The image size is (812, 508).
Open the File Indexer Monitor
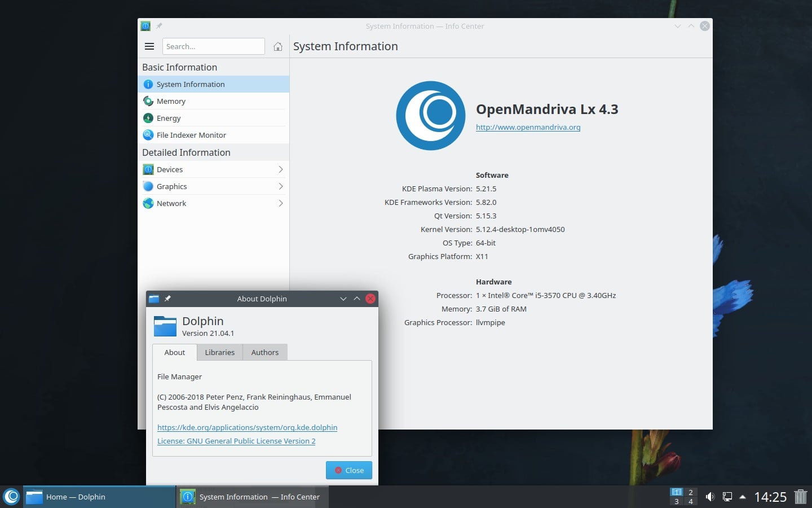(191, 135)
